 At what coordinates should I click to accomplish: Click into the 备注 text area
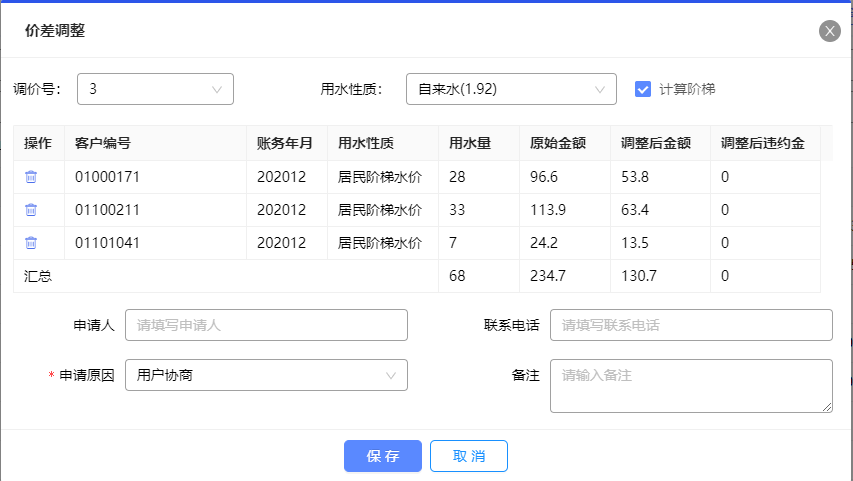[x=691, y=386]
